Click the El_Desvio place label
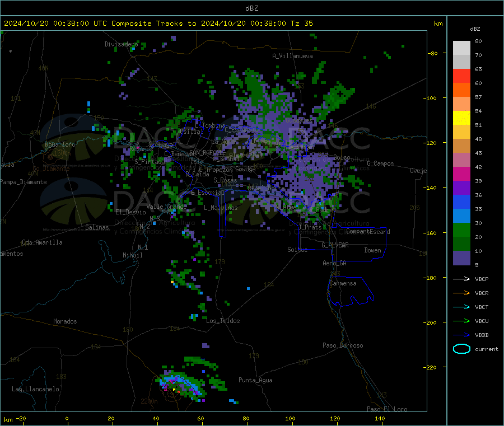The image size is (504, 426). tap(130, 212)
